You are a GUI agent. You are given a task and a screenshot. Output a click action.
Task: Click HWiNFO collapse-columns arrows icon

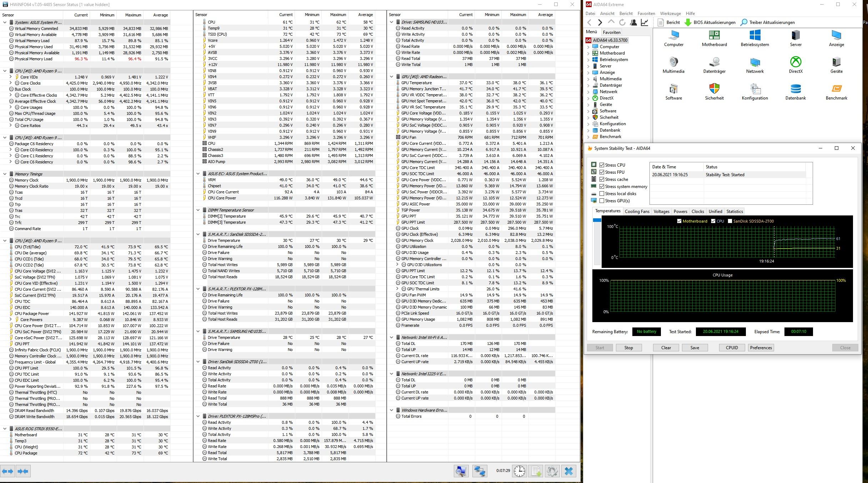tap(23, 471)
